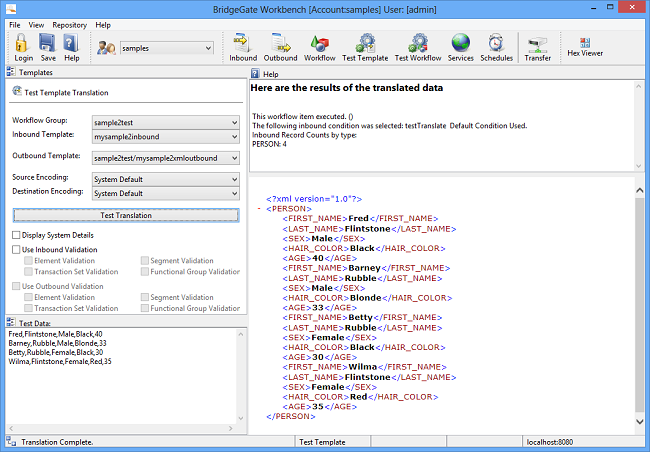
Task: Enable Use Inbound Validation checkbox
Action: pos(16,250)
